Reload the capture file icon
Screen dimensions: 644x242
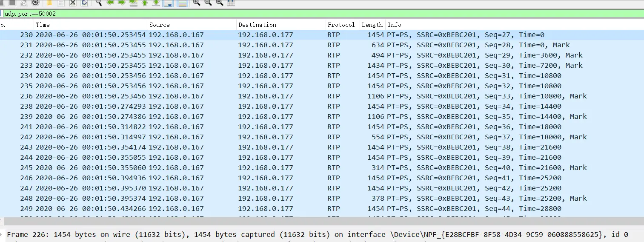84,3
